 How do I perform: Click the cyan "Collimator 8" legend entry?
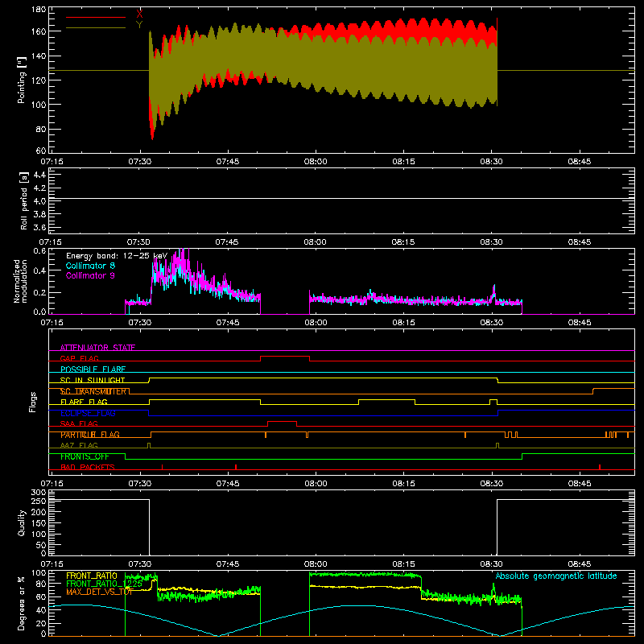pyautogui.click(x=90, y=266)
